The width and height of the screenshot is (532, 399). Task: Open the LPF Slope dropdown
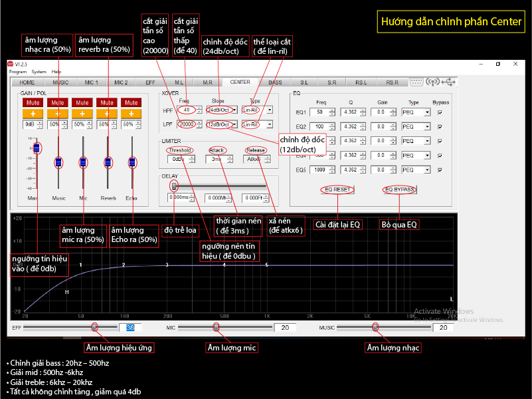pyautogui.click(x=234, y=124)
